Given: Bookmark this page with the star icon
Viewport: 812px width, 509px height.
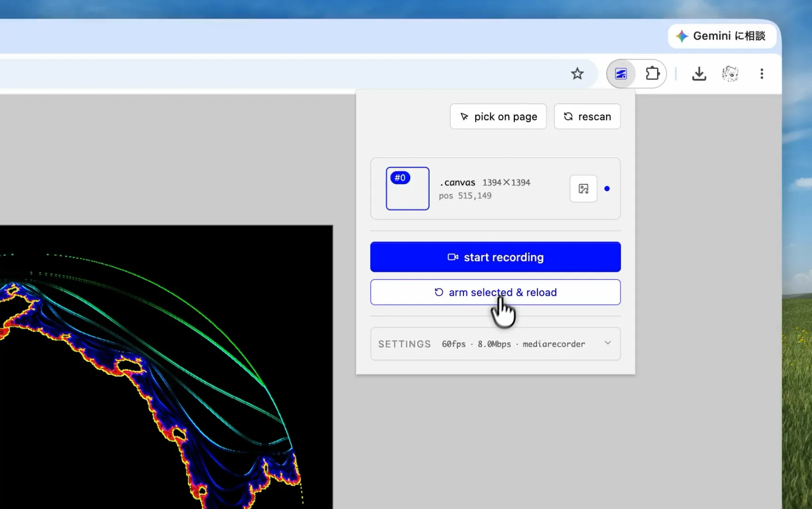Looking at the screenshot, I should pos(577,74).
